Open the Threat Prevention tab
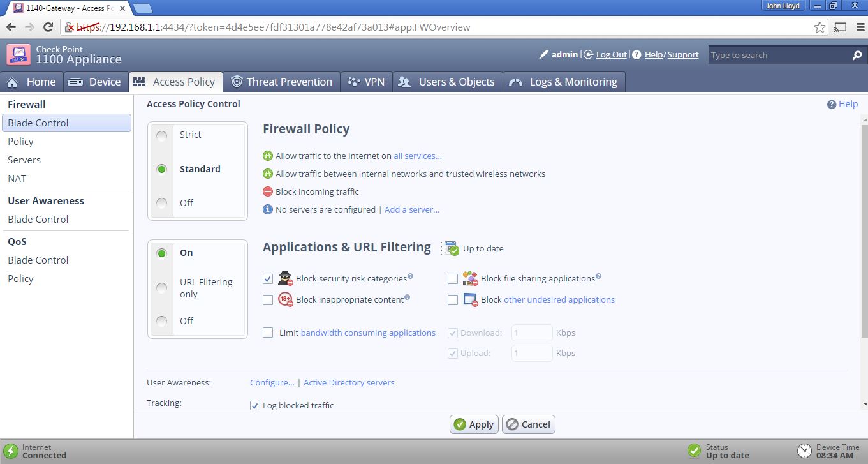Screen dimensions: 868x464 [281, 82]
